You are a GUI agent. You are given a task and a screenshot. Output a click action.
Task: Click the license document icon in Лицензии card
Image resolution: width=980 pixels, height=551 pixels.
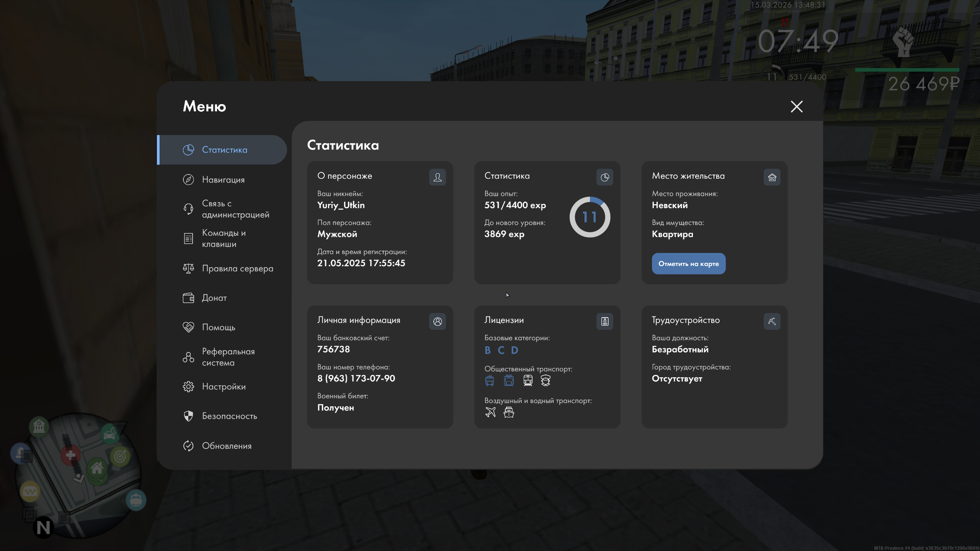tap(604, 321)
